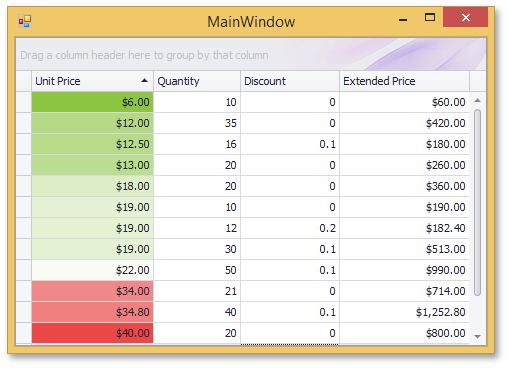Select the green $6.00 unit price cell
Image resolution: width=508 pixels, height=368 pixels.
(92, 102)
